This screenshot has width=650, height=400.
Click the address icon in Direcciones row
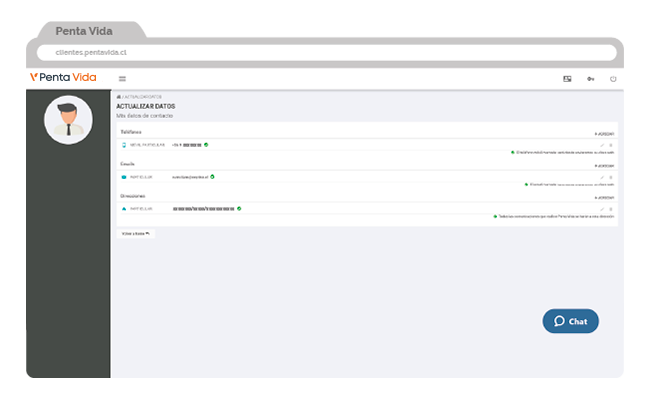pos(124,209)
